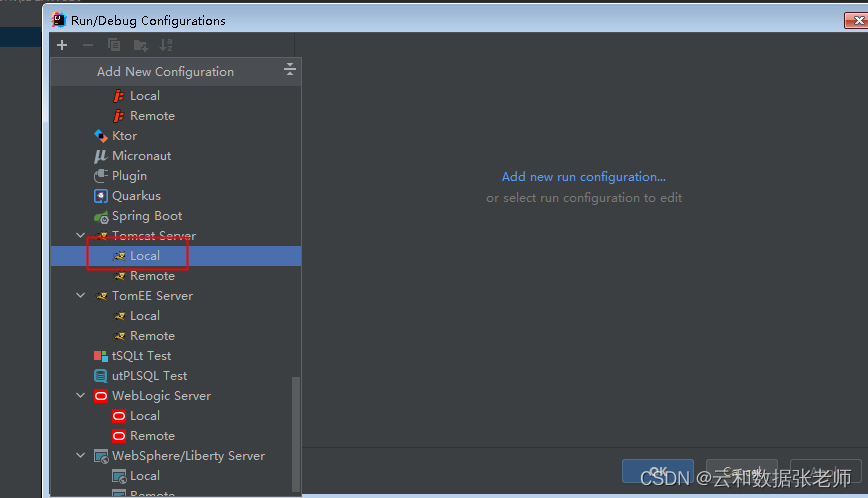The height and width of the screenshot is (498, 868).
Task: Click the WebSphere/Liberty Server label
Action: point(188,456)
